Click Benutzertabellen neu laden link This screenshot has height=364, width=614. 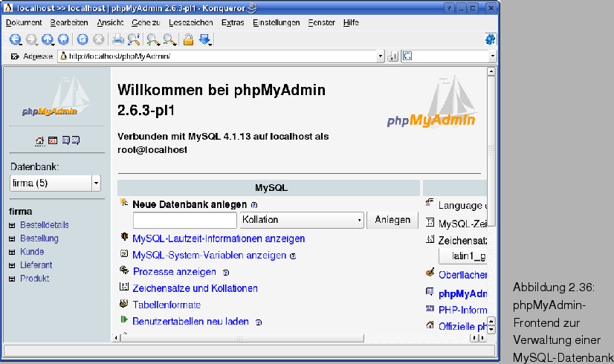coord(191,322)
